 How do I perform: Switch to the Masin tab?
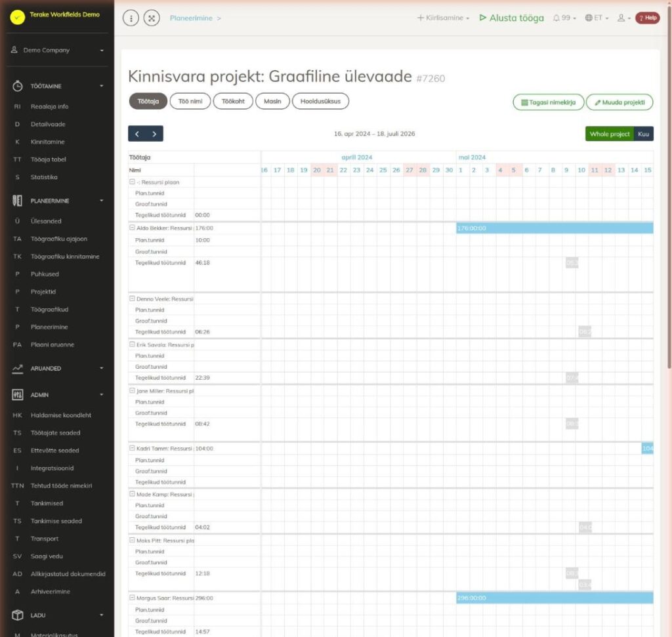pos(272,102)
